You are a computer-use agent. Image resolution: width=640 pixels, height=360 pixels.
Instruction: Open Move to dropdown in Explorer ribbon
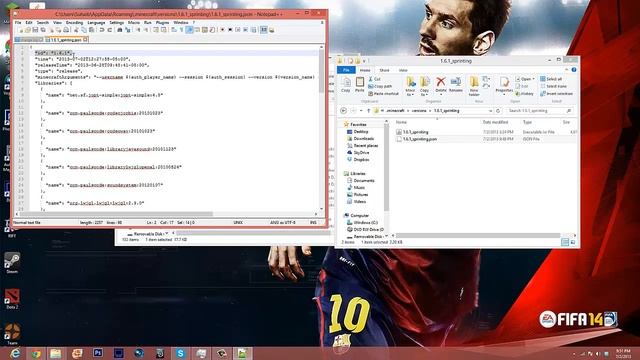point(410,86)
